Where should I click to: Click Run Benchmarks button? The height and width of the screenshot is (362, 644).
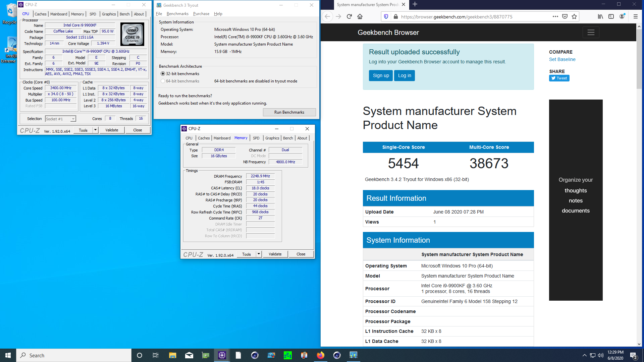coord(289,112)
